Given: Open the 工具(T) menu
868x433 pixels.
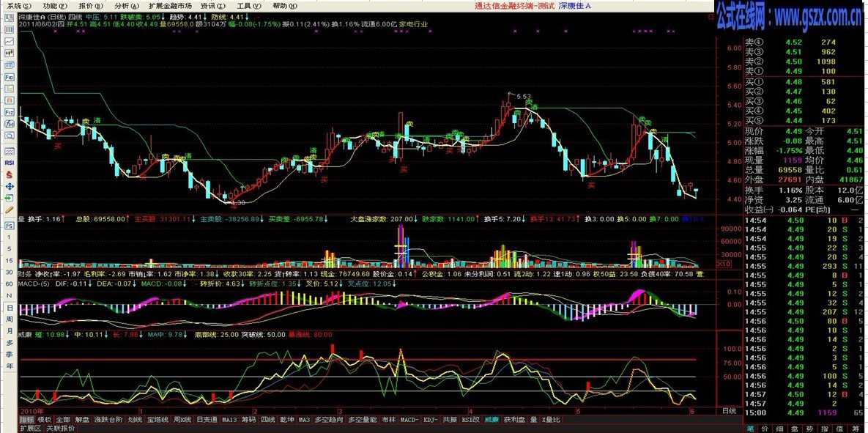Looking at the screenshot, I should (x=248, y=6).
